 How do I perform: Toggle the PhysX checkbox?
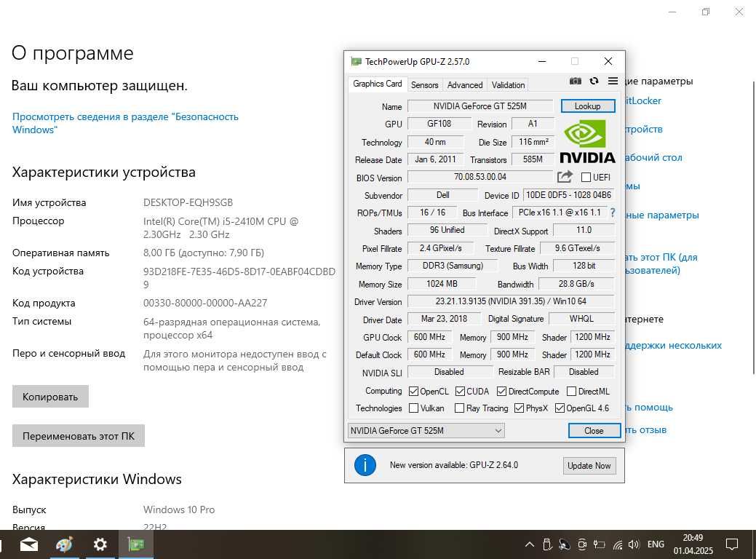(x=519, y=408)
